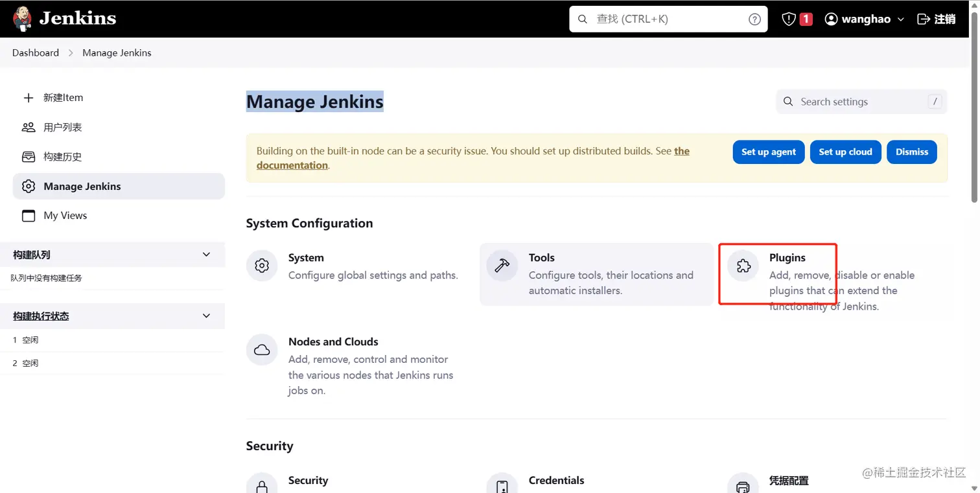Click the chevron after Dashboard breadcrumb
This screenshot has height=493, width=980.
[71, 53]
